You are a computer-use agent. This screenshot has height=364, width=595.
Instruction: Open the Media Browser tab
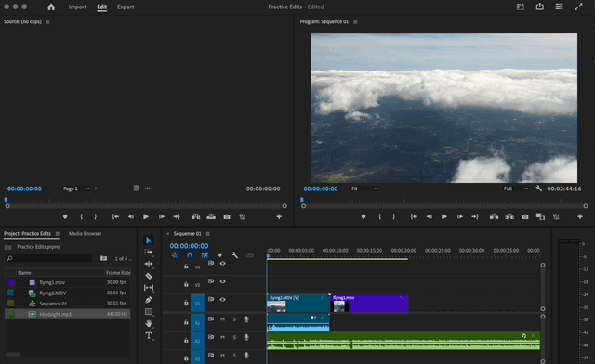coord(85,234)
